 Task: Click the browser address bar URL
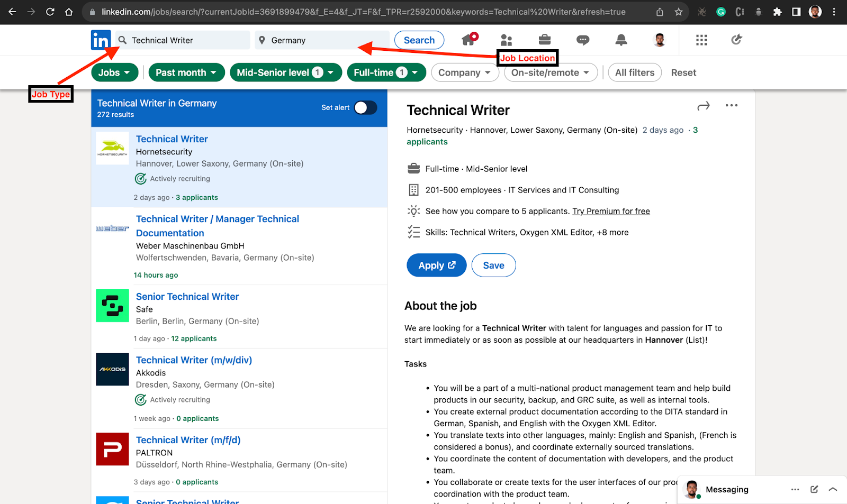(x=364, y=12)
